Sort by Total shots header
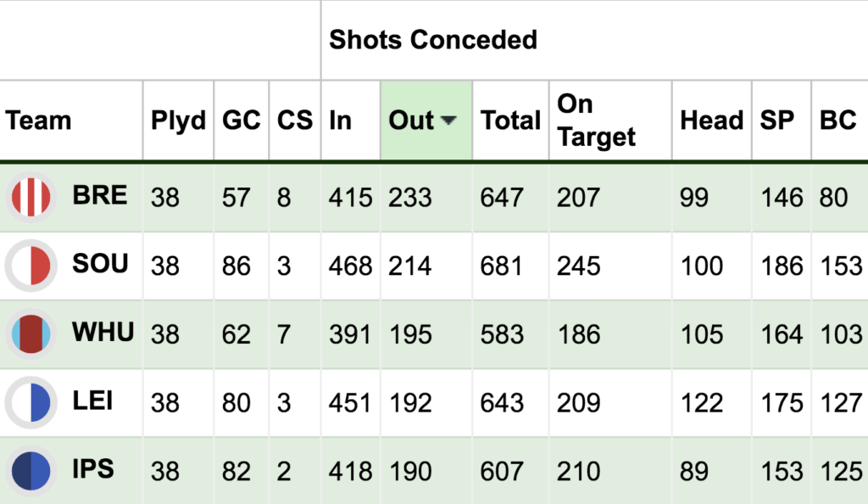868x504 pixels. pyautogui.click(x=510, y=120)
